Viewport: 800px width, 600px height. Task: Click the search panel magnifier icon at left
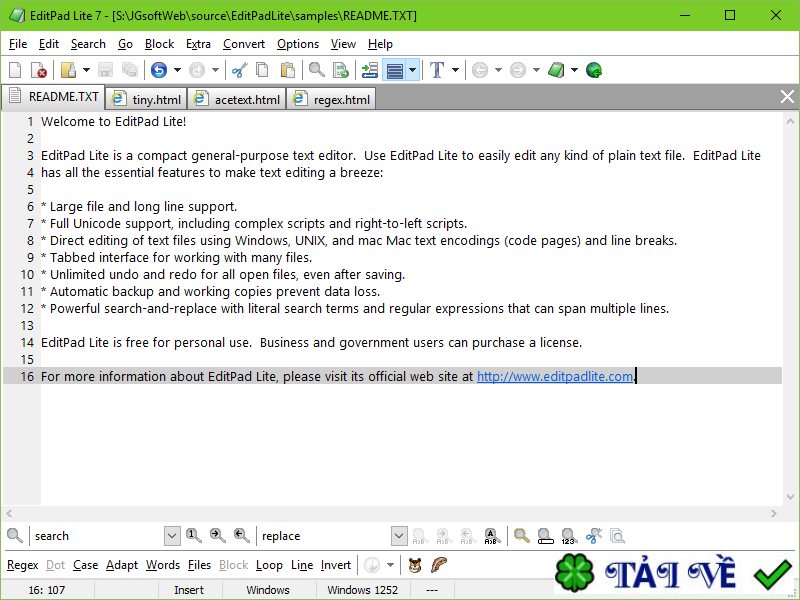click(15, 536)
